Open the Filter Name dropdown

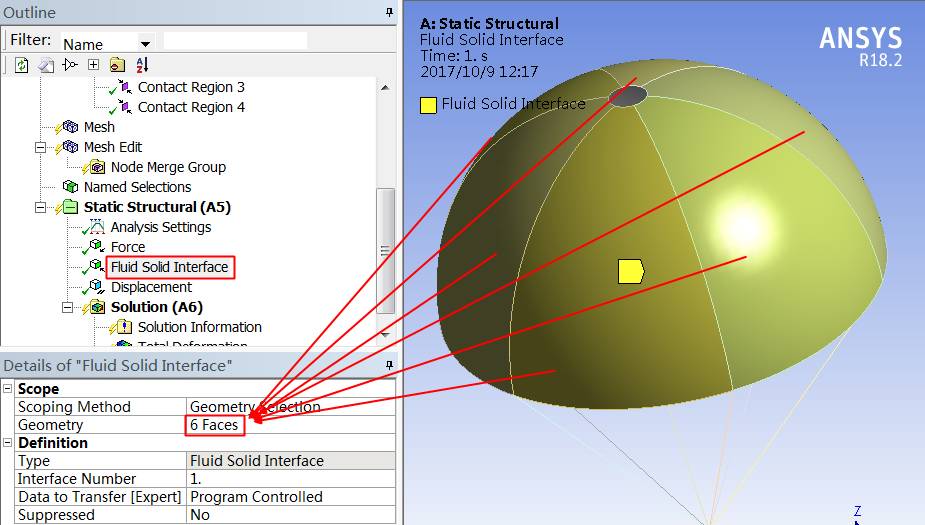click(x=145, y=44)
